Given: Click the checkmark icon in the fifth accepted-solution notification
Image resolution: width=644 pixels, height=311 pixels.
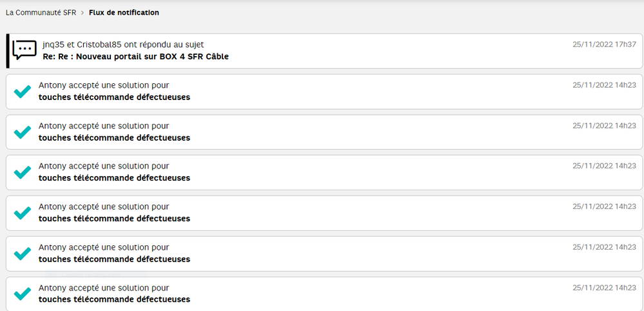Looking at the screenshot, I should pos(23,253).
